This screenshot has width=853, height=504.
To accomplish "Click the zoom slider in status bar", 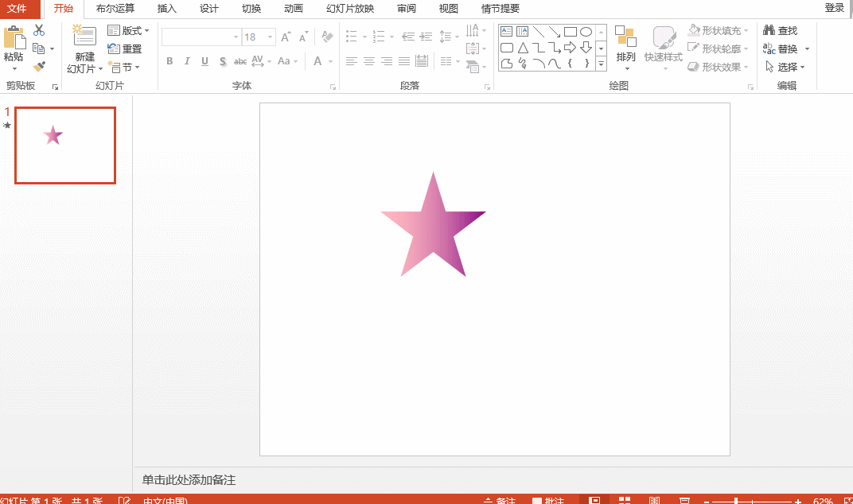I will [737, 501].
